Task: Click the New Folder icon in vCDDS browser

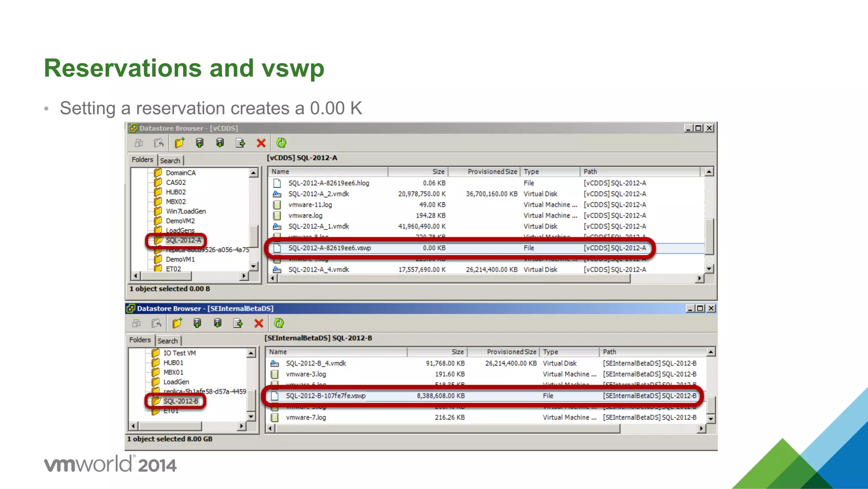Action: (180, 143)
